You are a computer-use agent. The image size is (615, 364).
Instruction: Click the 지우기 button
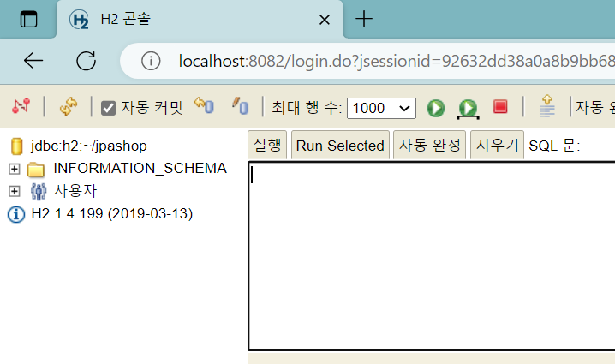point(497,145)
